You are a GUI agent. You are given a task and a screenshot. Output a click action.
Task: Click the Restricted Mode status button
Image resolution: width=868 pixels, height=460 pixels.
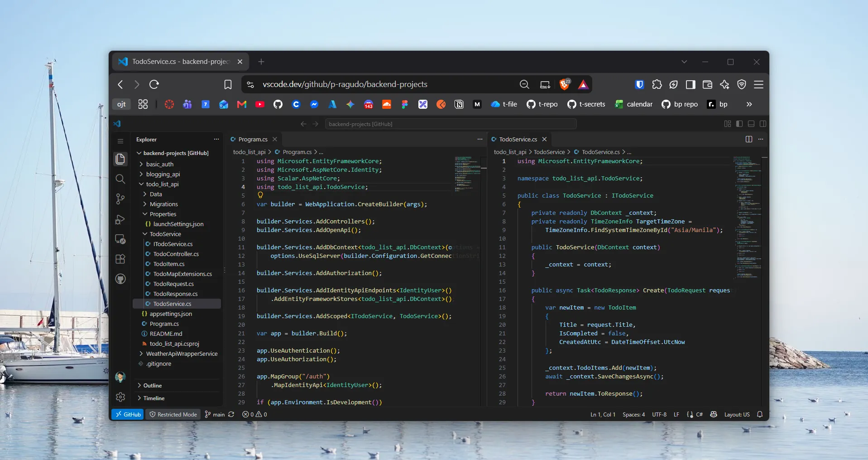coord(173,414)
